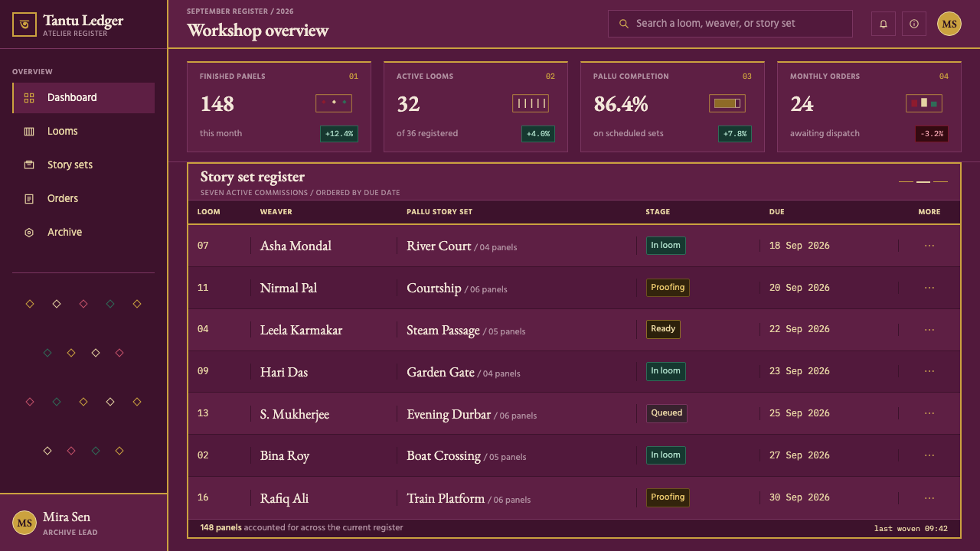Select the highlighted middle register page indicator

pos(923,182)
